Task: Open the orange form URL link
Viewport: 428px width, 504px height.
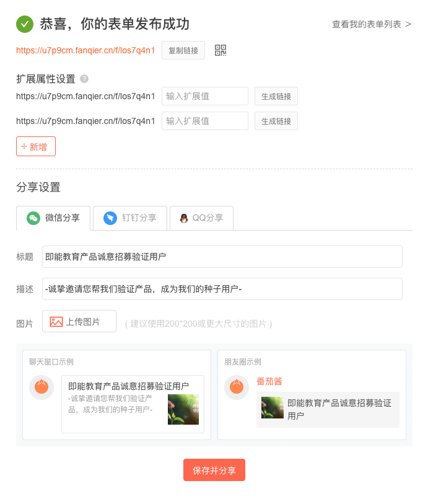Action: (x=85, y=50)
